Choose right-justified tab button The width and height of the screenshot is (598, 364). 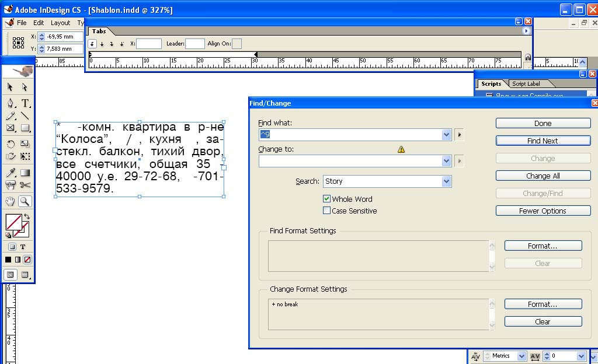pyautogui.click(x=112, y=44)
